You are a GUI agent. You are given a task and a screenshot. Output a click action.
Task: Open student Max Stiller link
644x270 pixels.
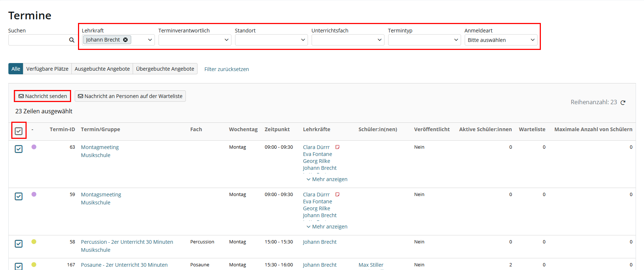pos(371,265)
